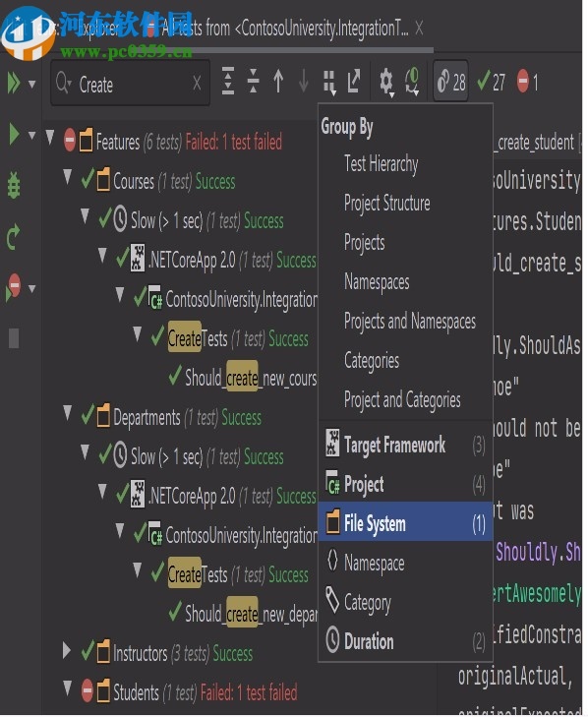Image resolution: width=588 pixels, height=717 pixels.
Task: Choose Project Structure grouping preset
Action: point(386,204)
